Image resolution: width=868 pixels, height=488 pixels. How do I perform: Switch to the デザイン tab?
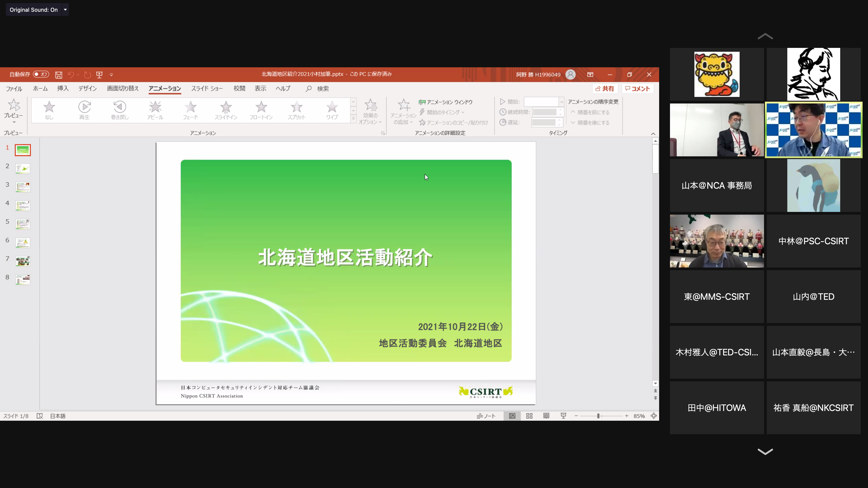(x=88, y=89)
